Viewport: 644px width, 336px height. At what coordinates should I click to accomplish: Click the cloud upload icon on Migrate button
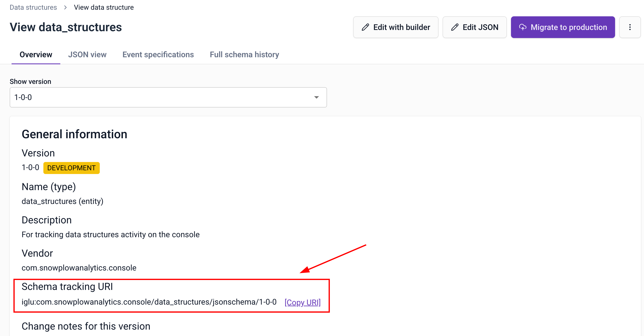click(x=523, y=27)
